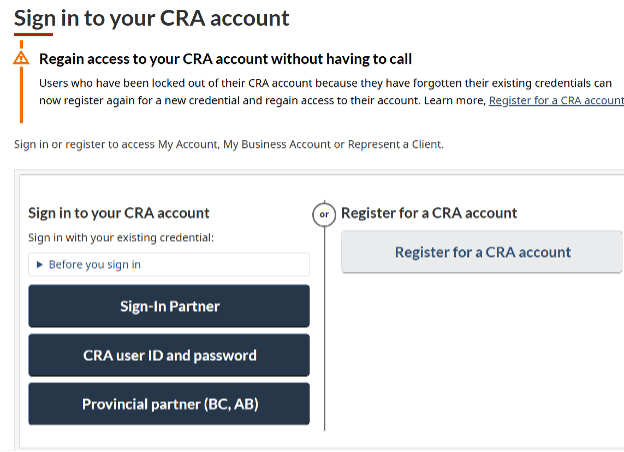The width and height of the screenshot is (624, 452).
Task: Click the "Sign in to your CRA account" panel subheading
Action: coord(119,213)
